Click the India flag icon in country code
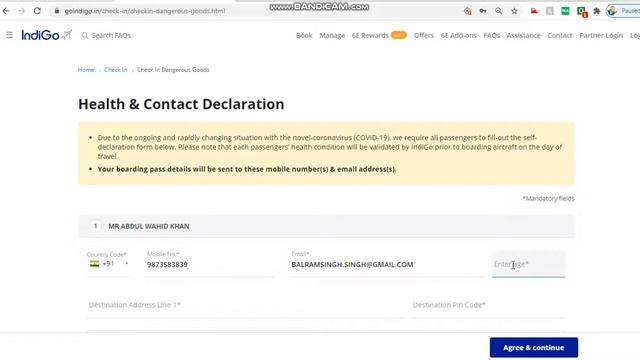Viewport: 640px width, 360px height. pos(94,264)
